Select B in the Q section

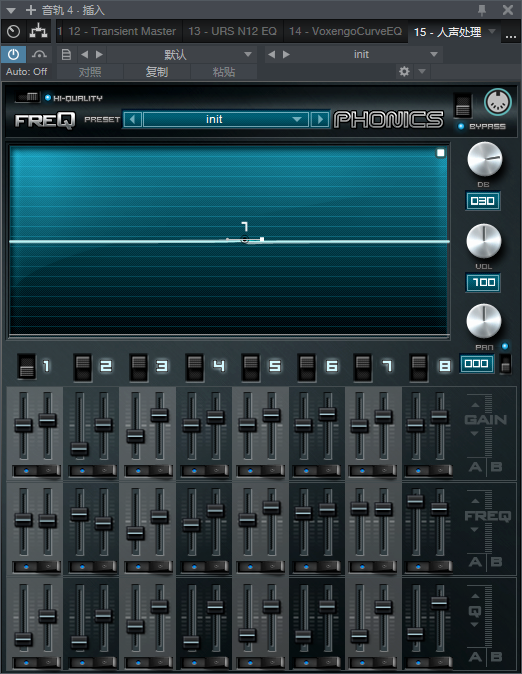[x=496, y=657]
